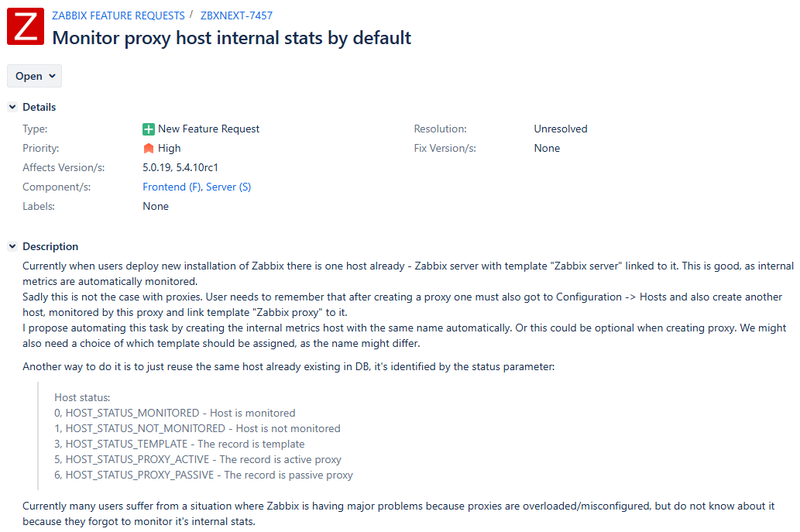Image resolution: width=800 pixels, height=532 pixels.
Task: Click the green New Feature Request icon
Action: coord(149,129)
